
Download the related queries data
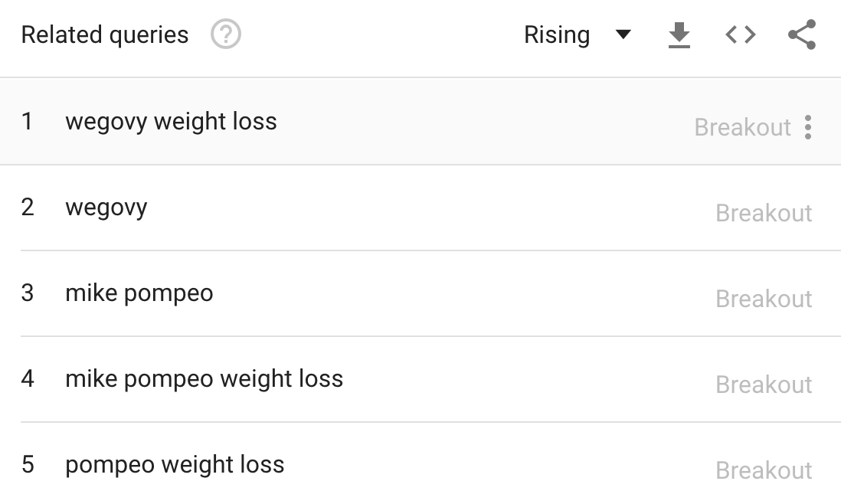(679, 34)
